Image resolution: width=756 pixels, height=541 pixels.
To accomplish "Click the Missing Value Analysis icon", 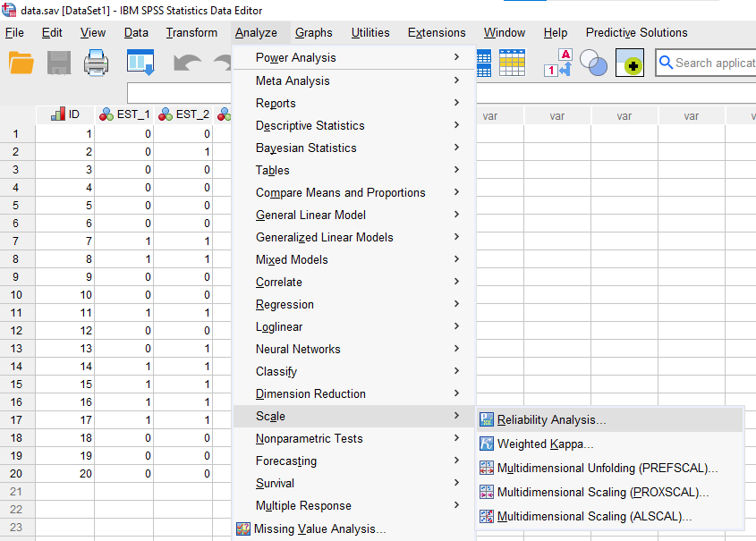I will [x=243, y=529].
